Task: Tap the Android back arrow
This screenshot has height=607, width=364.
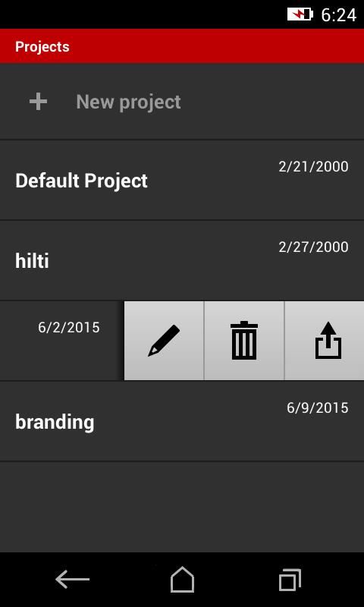Action: coord(72,580)
